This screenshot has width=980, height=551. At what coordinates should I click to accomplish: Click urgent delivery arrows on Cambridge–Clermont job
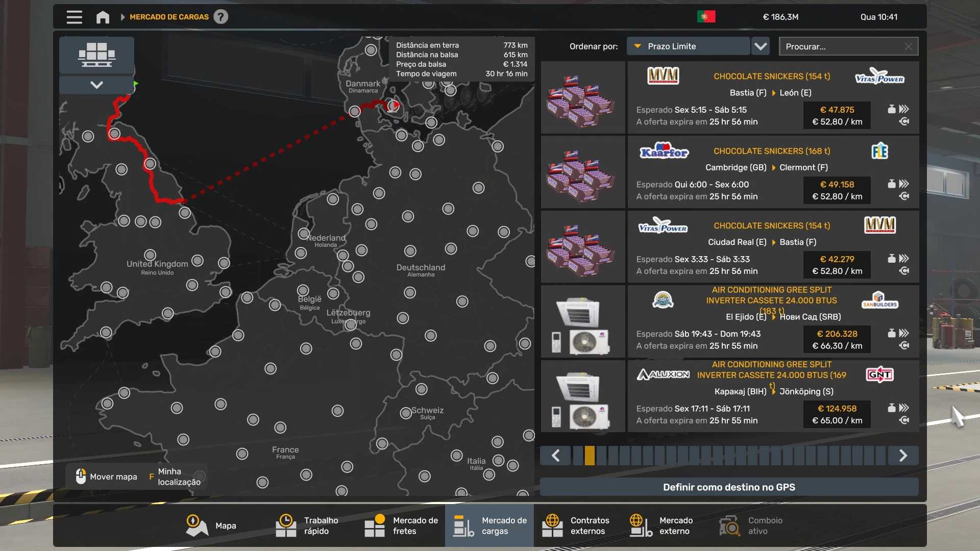point(904,184)
